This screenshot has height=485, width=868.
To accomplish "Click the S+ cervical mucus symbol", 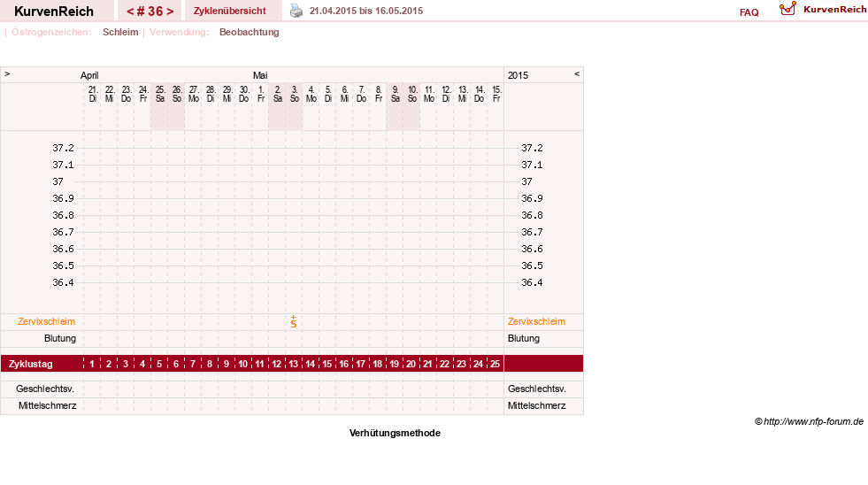I will pyautogui.click(x=294, y=321).
